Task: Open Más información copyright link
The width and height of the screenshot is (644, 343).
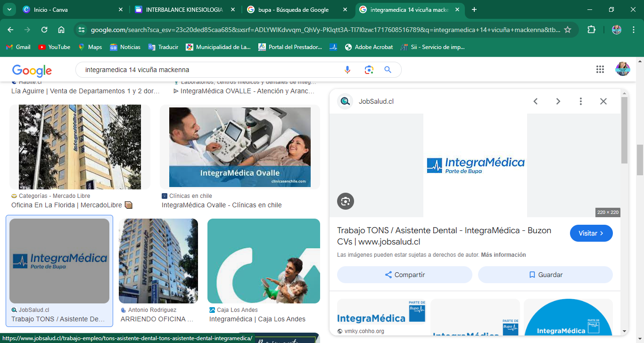Action: point(504,255)
